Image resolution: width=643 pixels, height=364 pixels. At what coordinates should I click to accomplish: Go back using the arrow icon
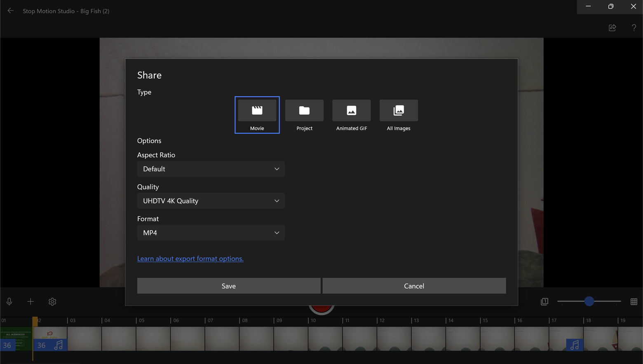tap(11, 11)
